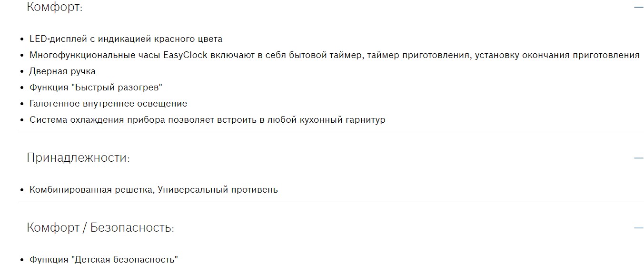Click bullet before Дверная ручка
Screen dimensions: 644x264
22,72
